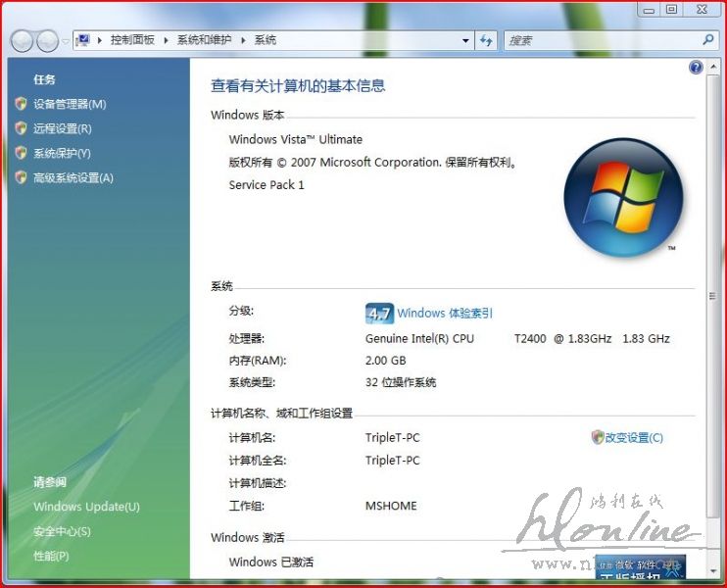Open 高级系统设置(A) task link
The image size is (727, 588).
click(x=73, y=177)
